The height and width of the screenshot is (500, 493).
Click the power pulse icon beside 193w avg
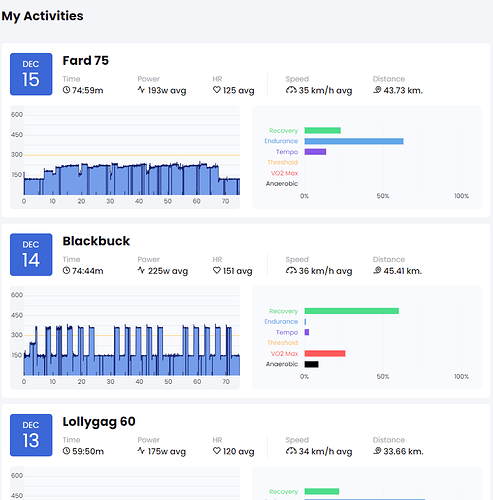click(x=141, y=90)
